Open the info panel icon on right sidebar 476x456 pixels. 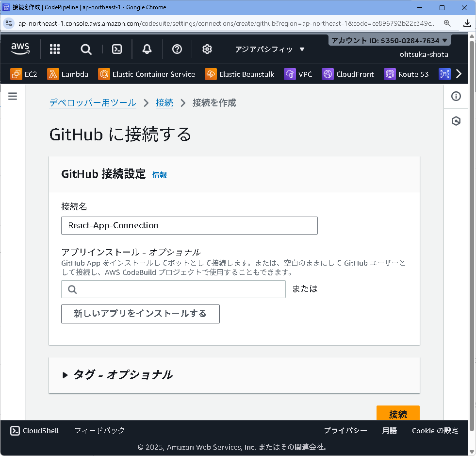(x=456, y=96)
